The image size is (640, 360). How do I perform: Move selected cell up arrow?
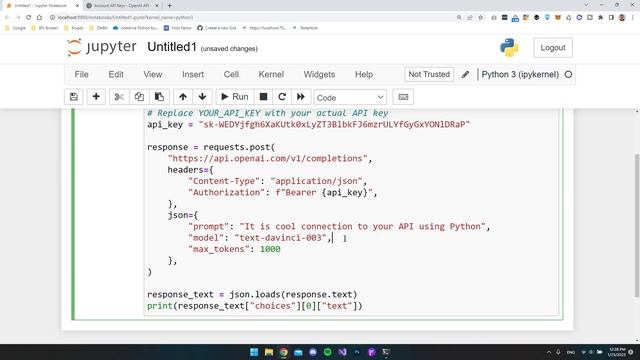(x=183, y=97)
